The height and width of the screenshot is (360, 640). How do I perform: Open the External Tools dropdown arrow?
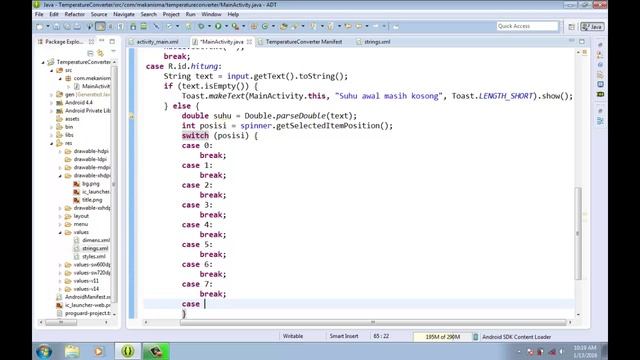pyautogui.click(x=244, y=27)
